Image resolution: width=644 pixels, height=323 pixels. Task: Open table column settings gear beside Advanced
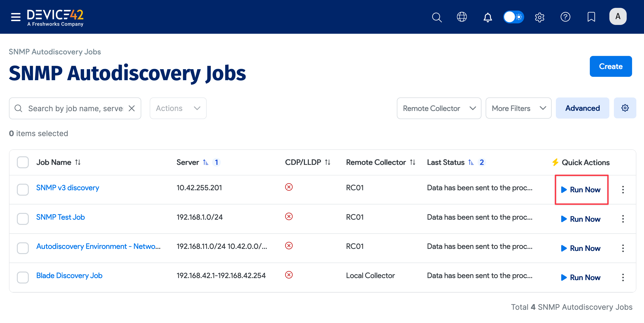[x=625, y=108]
